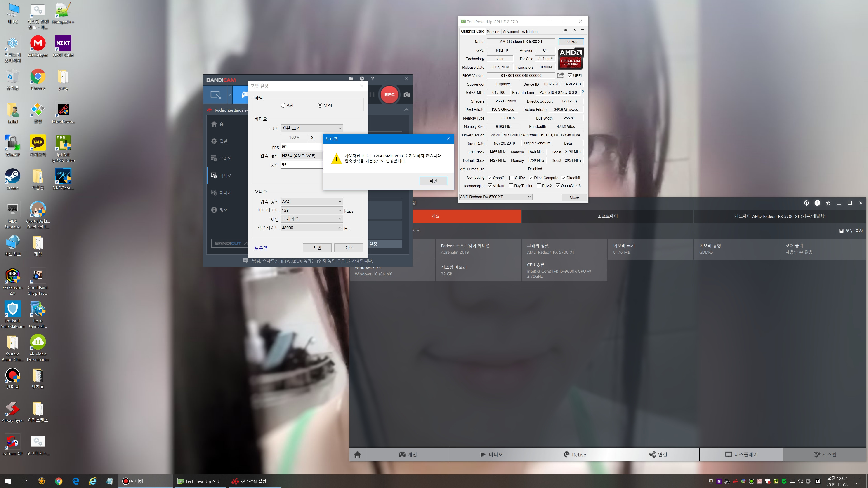Open the GPU-Z hamburger menu

coord(583,31)
